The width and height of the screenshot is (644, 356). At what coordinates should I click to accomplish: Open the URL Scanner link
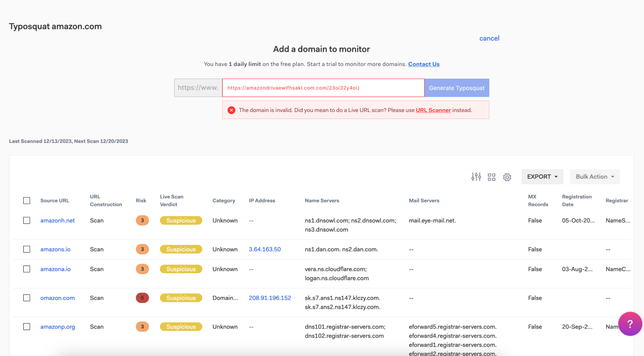click(x=433, y=110)
